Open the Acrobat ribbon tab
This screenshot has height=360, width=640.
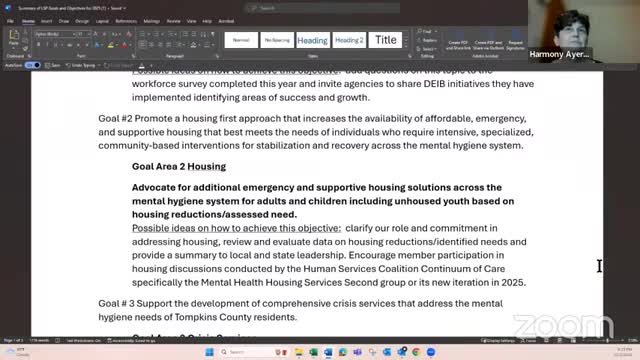(x=226, y=21)
